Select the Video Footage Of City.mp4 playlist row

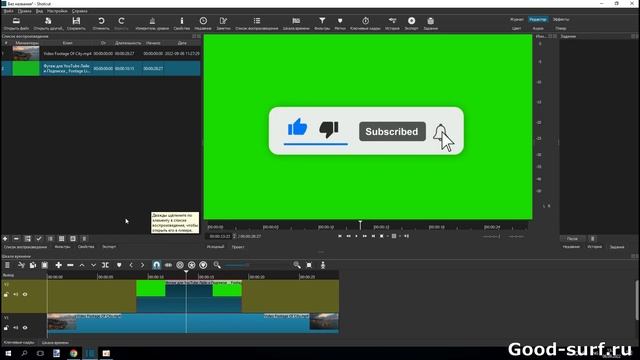tap(101, 53)
